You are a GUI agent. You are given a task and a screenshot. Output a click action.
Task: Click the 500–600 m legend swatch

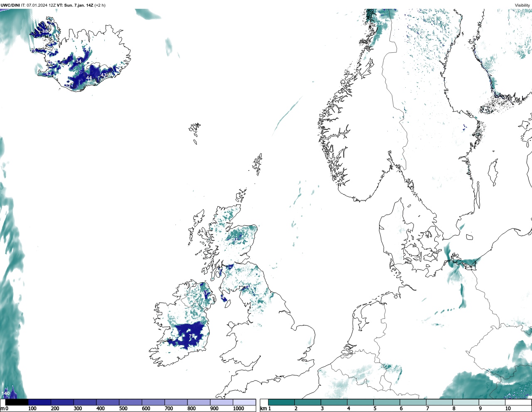[131, 402]
